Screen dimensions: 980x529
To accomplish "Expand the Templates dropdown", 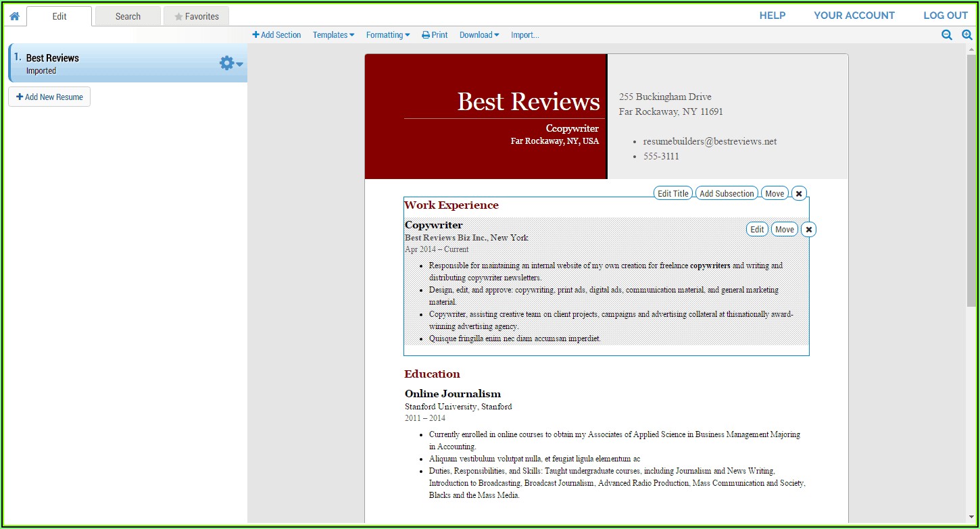I will click(333, 35).
